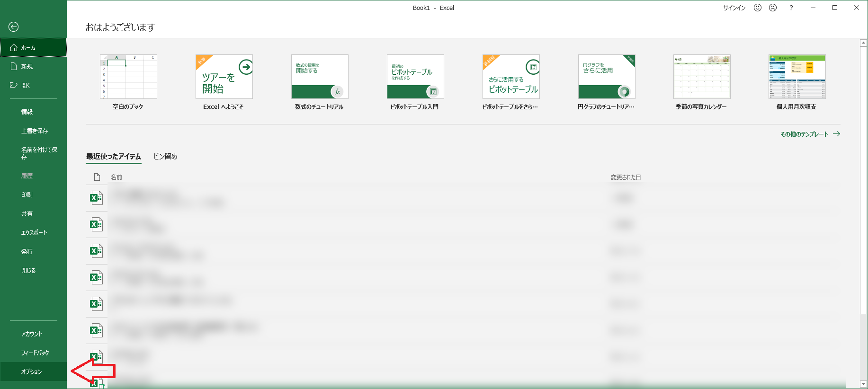Select 新規 in the sidebar
The image size is (868, 389).
tap(33, 66)
